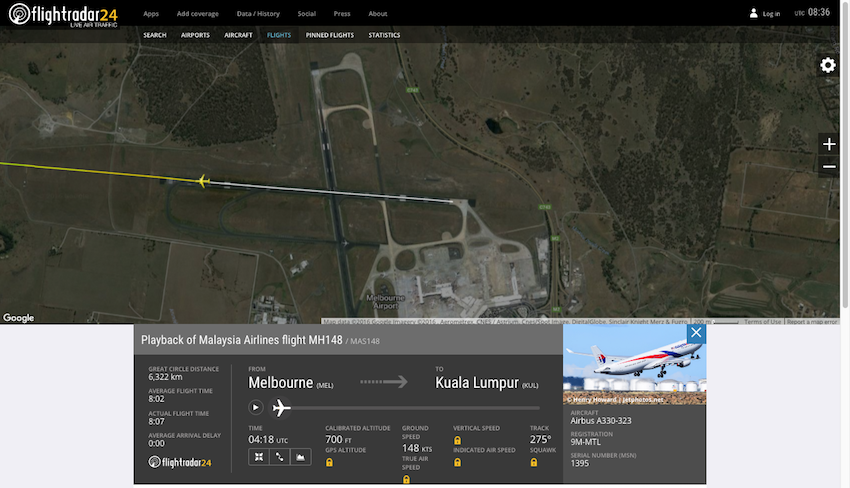Open the Apps menu
This screenshot has width=850, height=488.
(x=151, y=14)
